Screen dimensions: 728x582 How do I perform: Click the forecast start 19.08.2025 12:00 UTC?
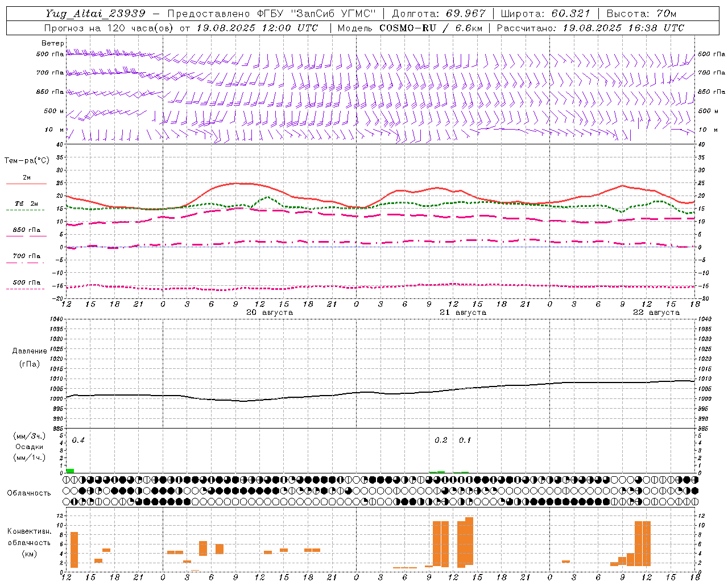click(257, 28)
